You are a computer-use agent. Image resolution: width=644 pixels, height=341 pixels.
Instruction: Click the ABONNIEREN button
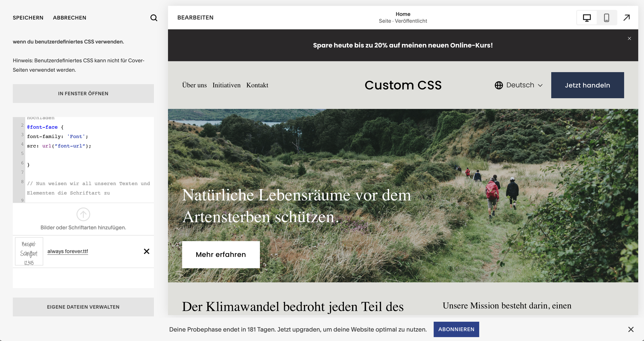pyautogui.click(x=456, y=329)
